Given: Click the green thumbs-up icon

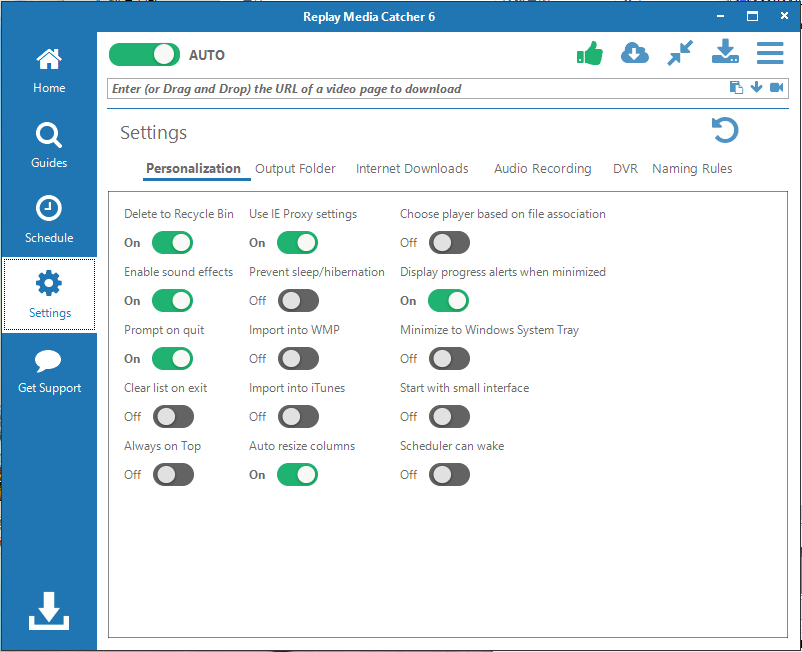Looking at the screenshot, I should pyautogui.click(x=590, y=53).
